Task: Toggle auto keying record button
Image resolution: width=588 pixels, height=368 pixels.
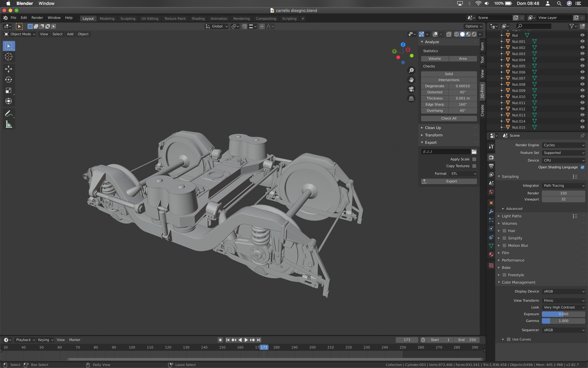Action: 220,340
